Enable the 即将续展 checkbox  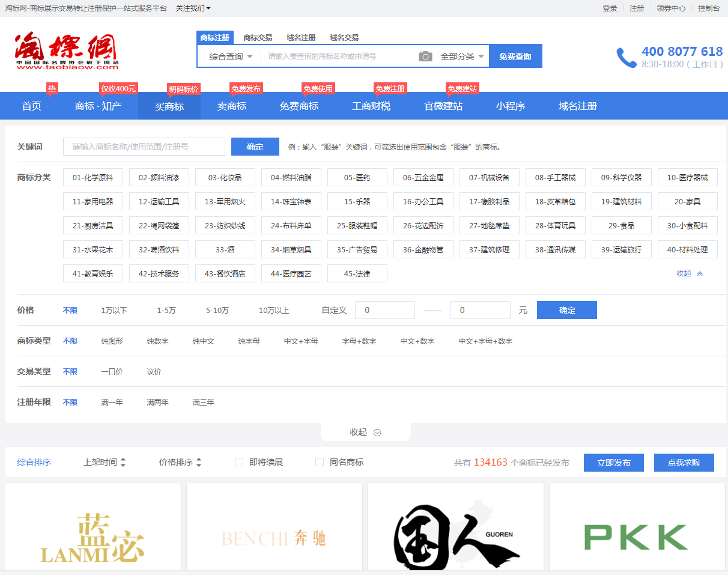(x=239, y=462)
